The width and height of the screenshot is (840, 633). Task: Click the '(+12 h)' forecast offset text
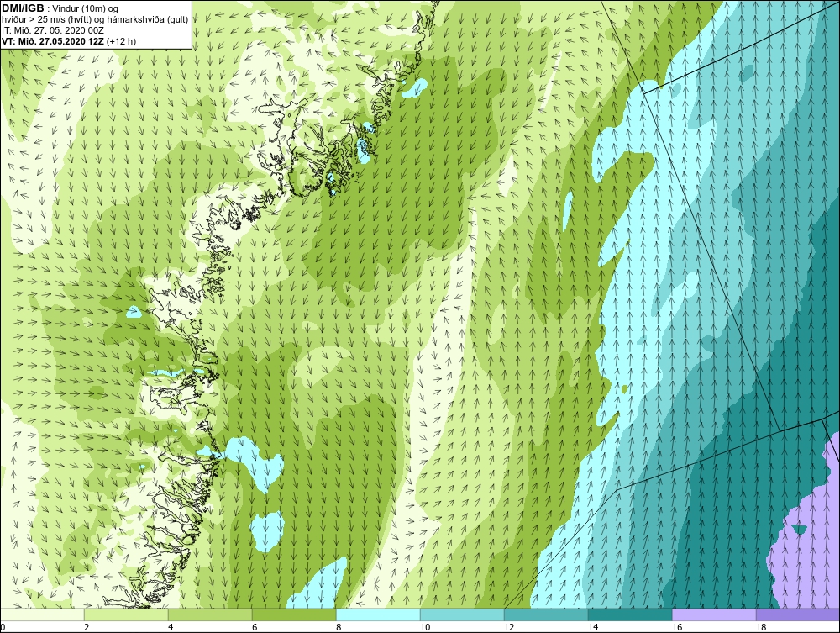coord(122,40)
